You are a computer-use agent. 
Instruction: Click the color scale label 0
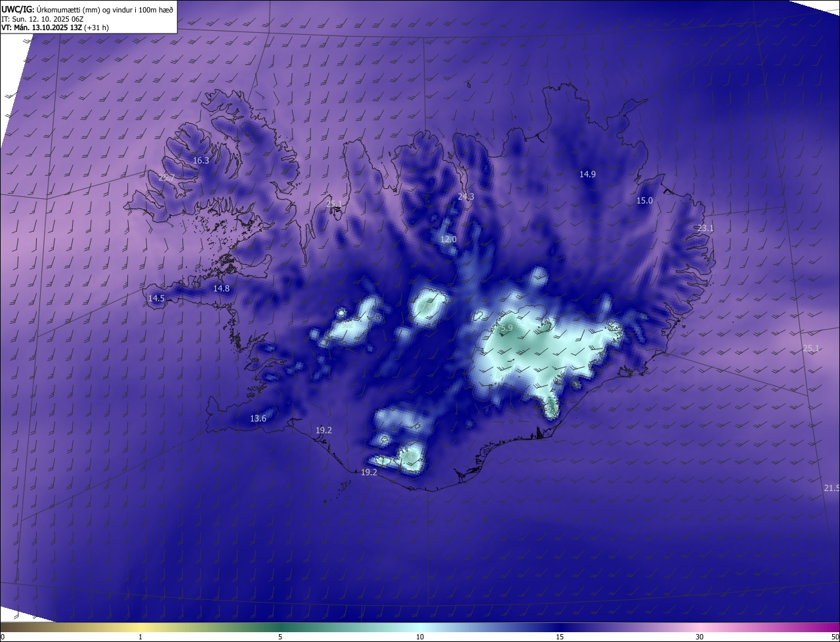coord(3,637)
